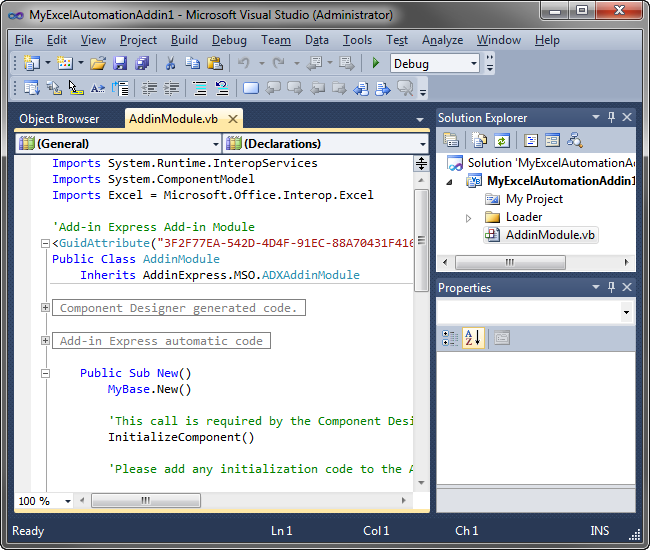
Task: Switch Properties to Alphabetical sorting
Action: click(x=473, y=338)
